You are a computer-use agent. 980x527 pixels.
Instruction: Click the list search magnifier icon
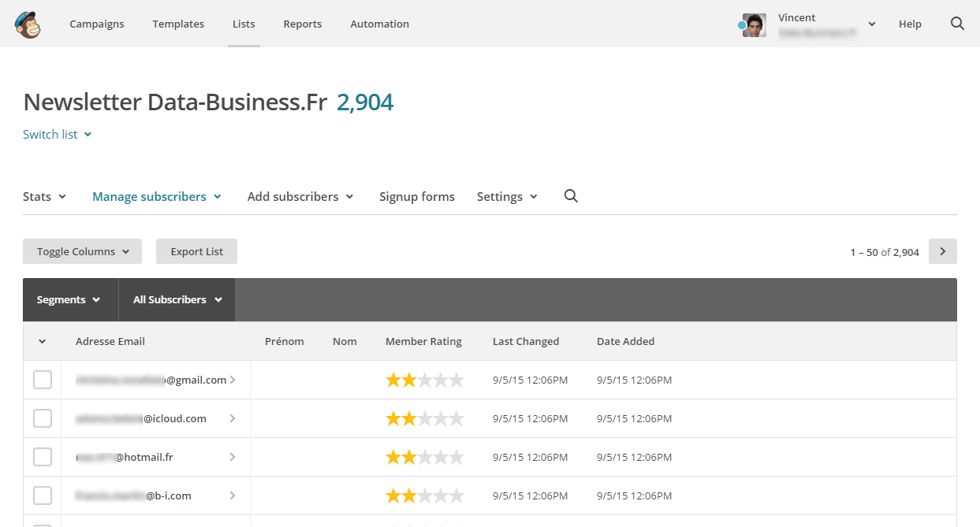pos(571,196)
